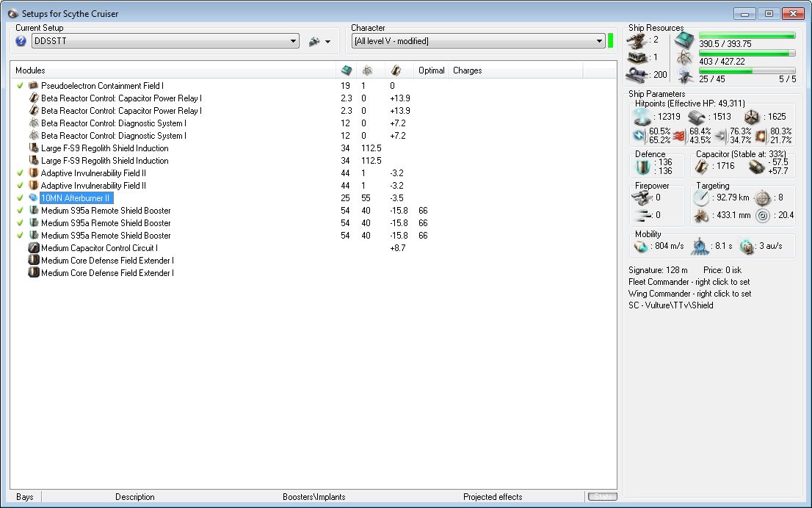
Task: Click the Stats button at the bottom
Action: [x=602, y=497]
